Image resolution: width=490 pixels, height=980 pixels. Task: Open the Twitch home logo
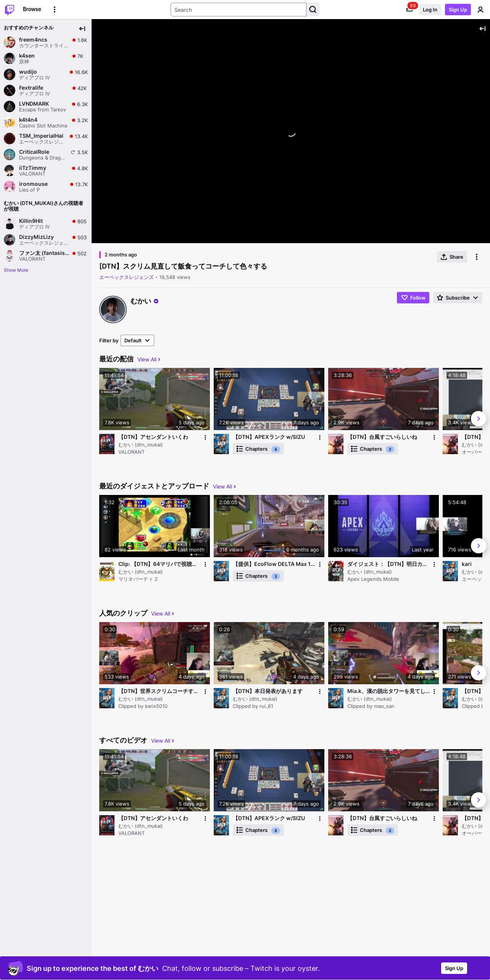[10, 10]
